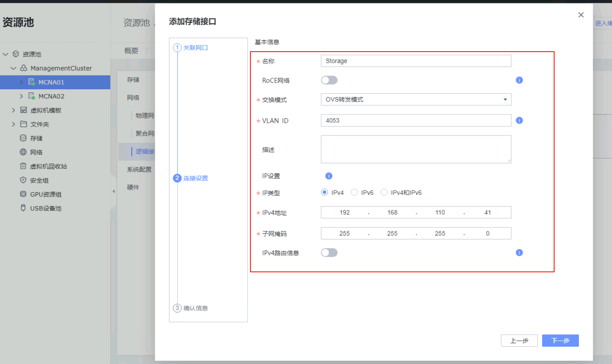
Task: Enable the RoCE网络 toggle switch
Action: tap(329, 80)
